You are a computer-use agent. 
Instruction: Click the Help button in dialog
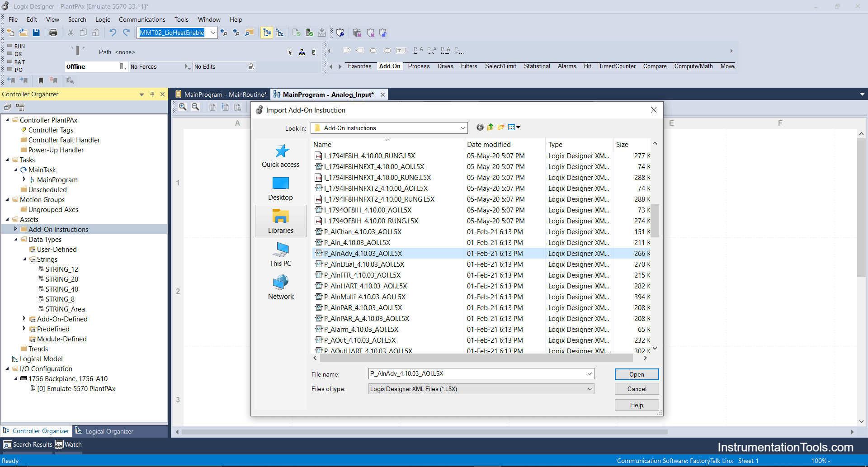coord(637,405)
